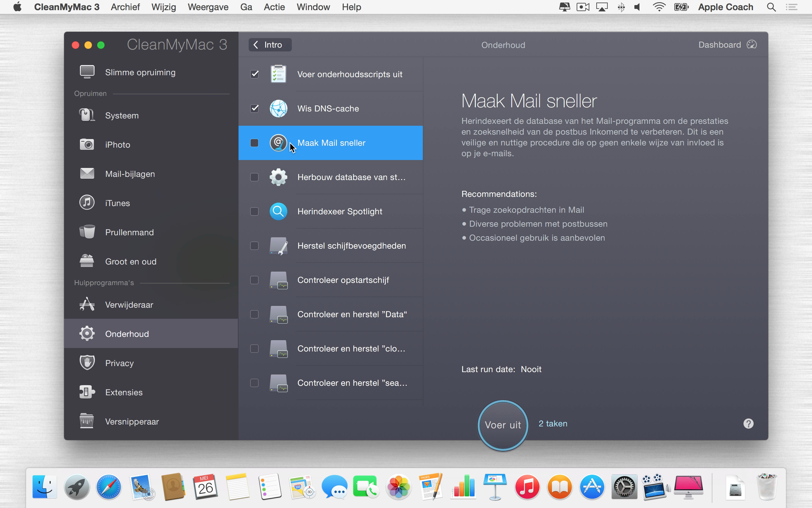
Task: Open the CleanMyMac 3 menu
Action: pyautogui.click(x=67, y=7)
